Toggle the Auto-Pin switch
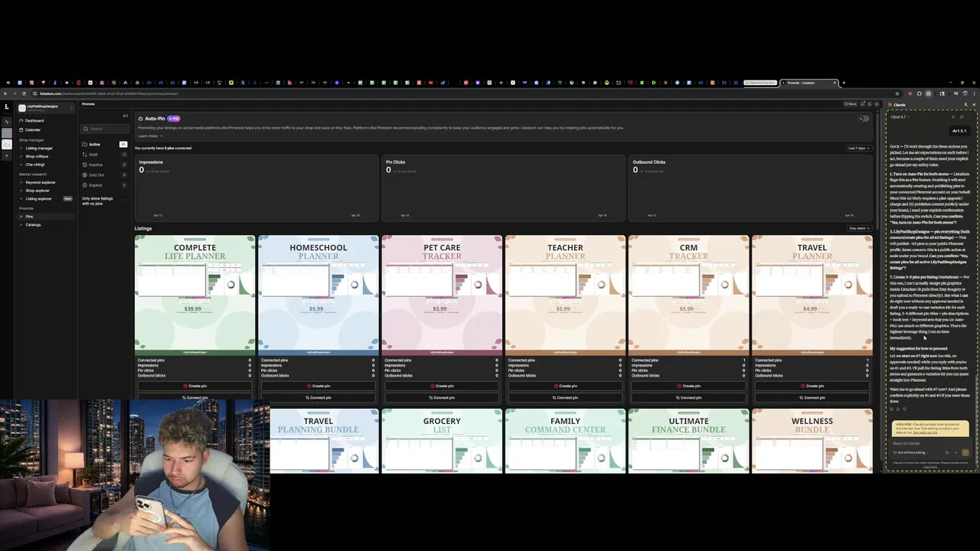The width and height of the screenshot is (980, 551). (x=864, y=119)
